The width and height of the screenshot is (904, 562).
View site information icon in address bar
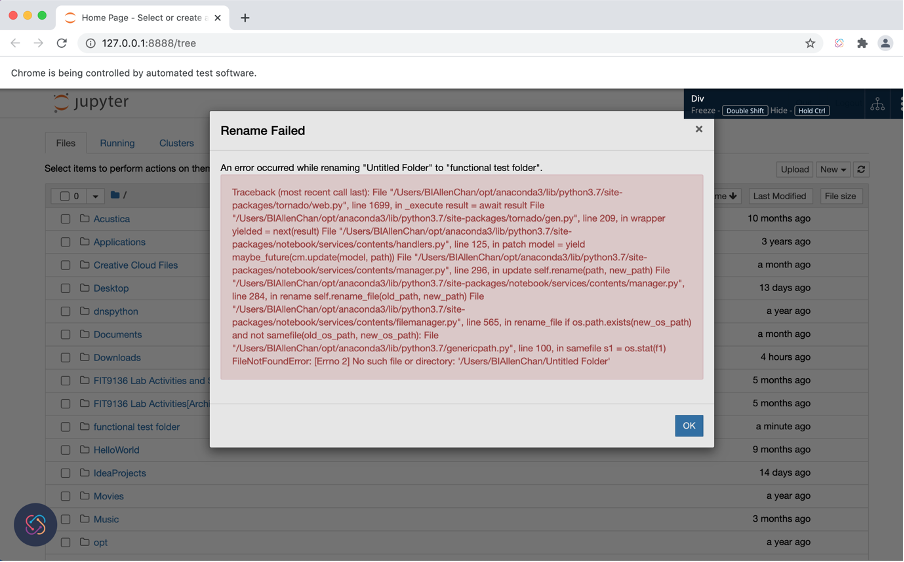point(91,43)
